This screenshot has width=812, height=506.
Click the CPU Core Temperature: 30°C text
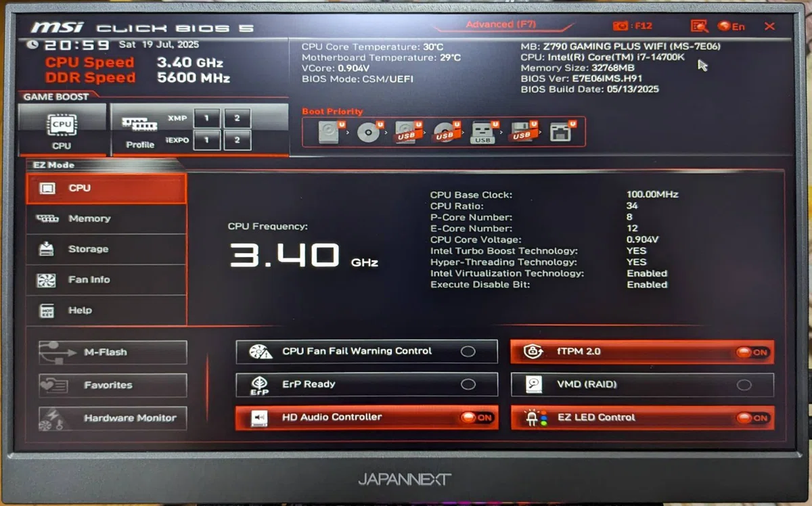tap(373, 47)
